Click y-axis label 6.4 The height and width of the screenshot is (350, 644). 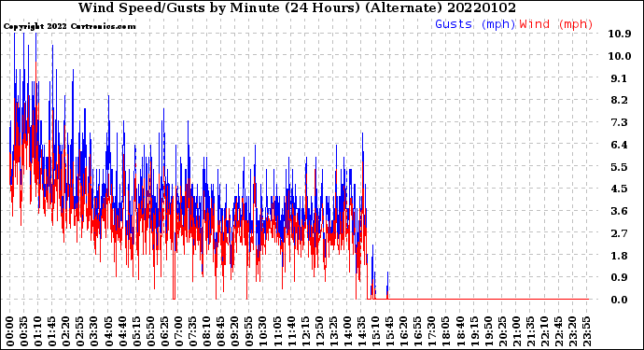click(620, 145)
